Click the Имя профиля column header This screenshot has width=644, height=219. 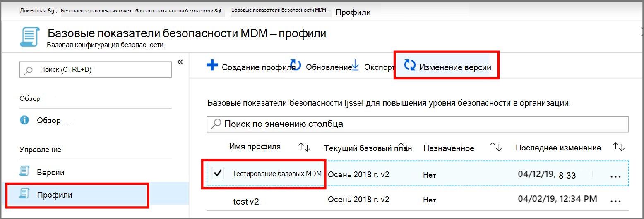(255, 147)
